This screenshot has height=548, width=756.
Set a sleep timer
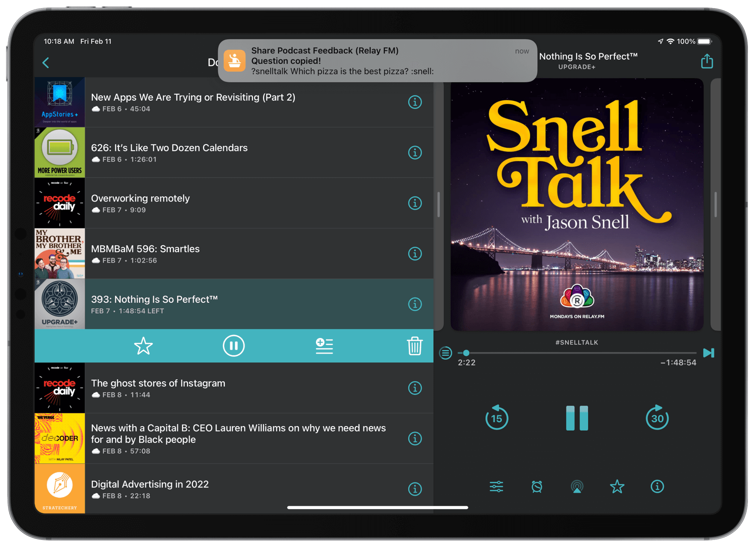coord(537,487)
